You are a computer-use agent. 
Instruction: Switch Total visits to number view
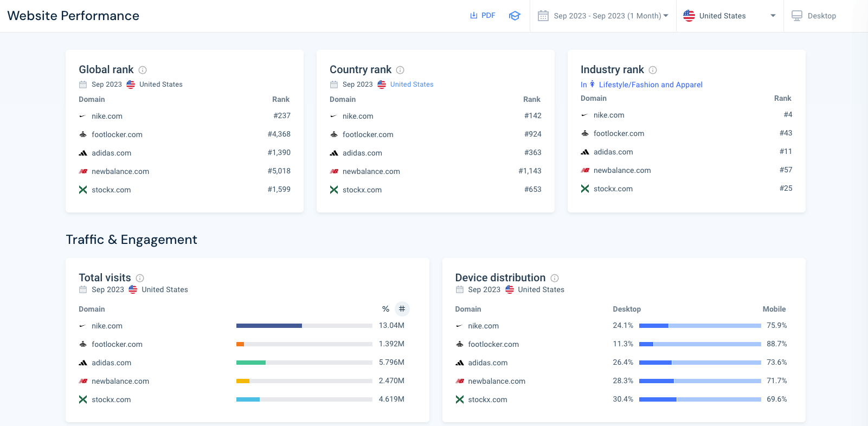click(402, 309)
